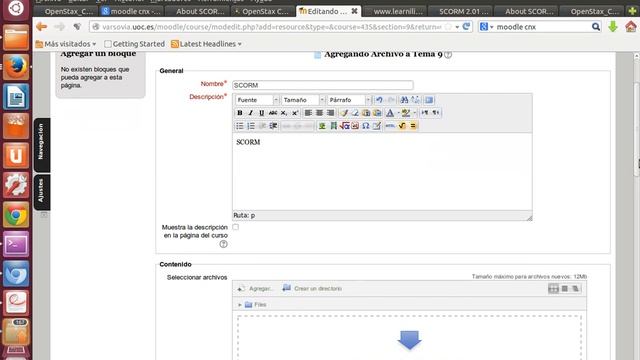Edit HTML source code icon

coord(390,126)
